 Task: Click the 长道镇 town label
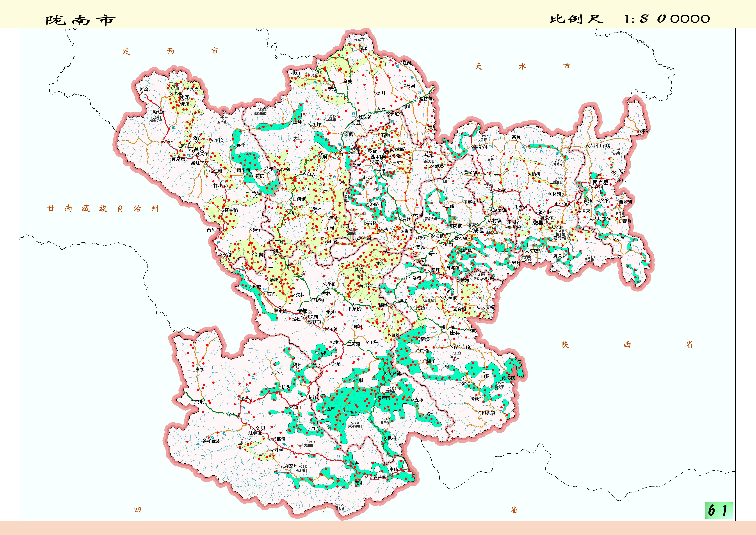(397, 114)
